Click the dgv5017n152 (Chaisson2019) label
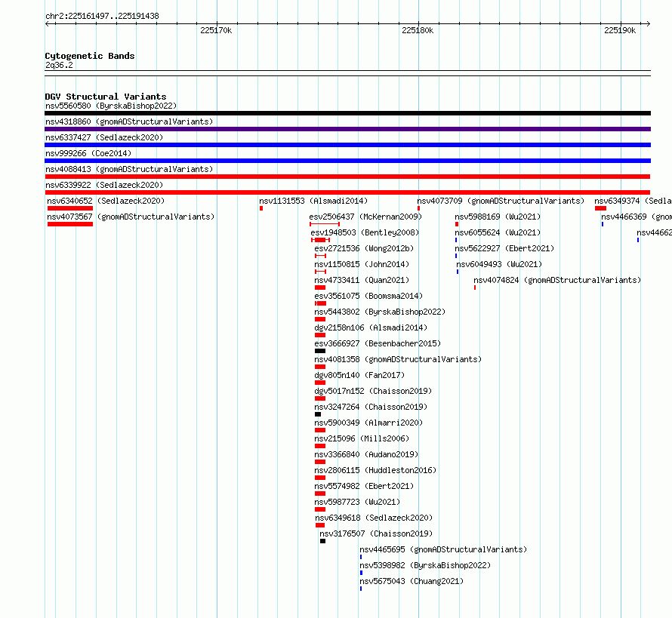672x618 pixels. (373, 391)
